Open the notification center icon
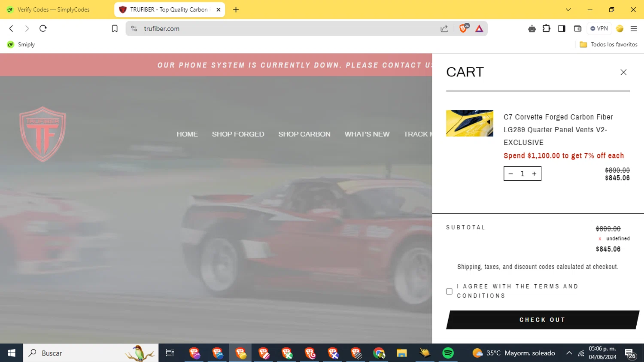Image resolution: width=644 pixels, height=362 pixels. [630, 353]
